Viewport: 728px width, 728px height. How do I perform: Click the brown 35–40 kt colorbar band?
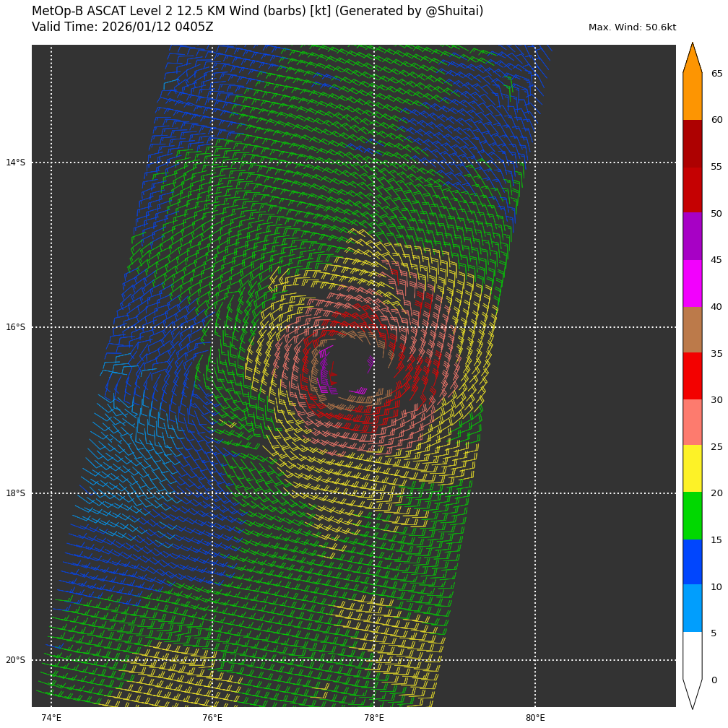(692, 329)
